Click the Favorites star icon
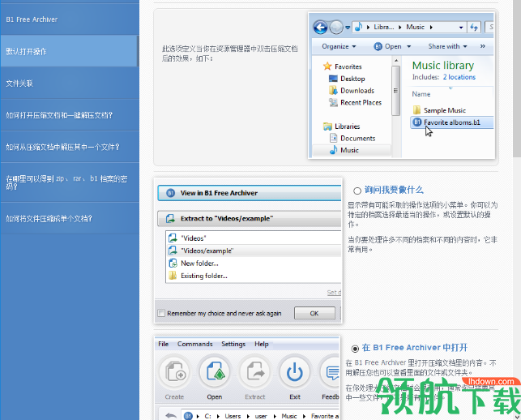521x420 pixels. tap(327, 66)
